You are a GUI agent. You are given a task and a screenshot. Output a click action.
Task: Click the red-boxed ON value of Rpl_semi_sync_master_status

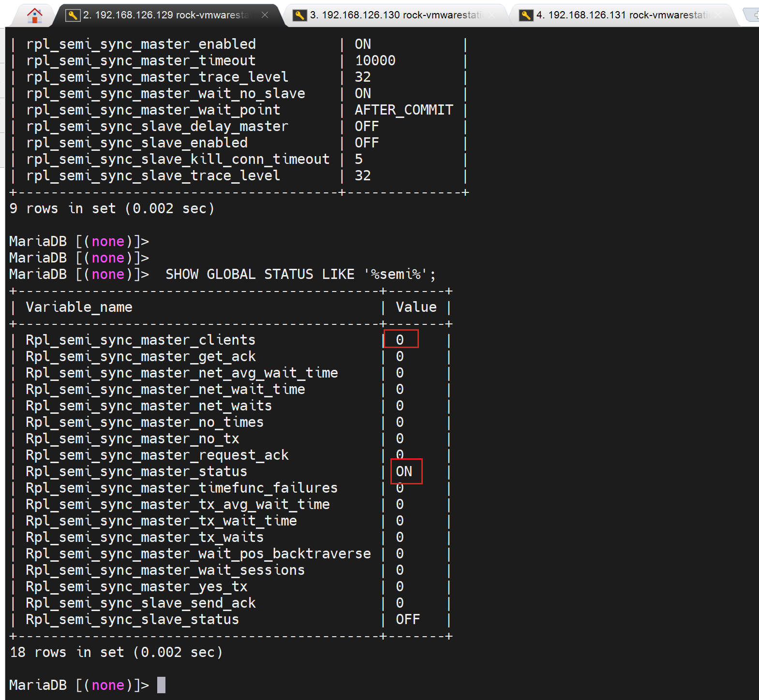404,471
